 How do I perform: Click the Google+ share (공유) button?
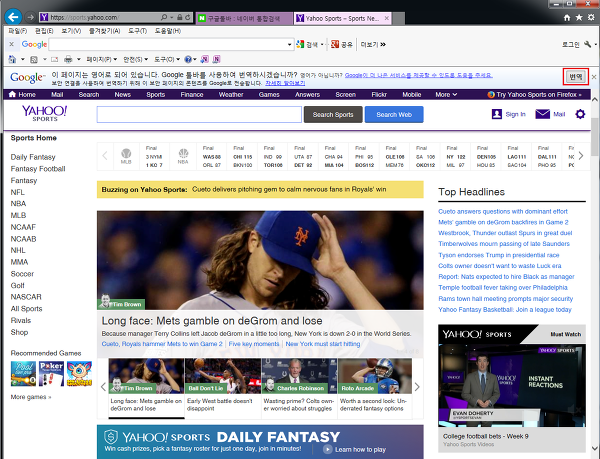341,45
